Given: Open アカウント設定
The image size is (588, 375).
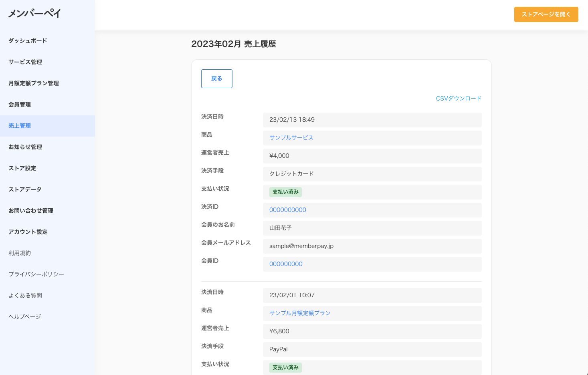Looking at the screenshot, I should pos(28,232).
